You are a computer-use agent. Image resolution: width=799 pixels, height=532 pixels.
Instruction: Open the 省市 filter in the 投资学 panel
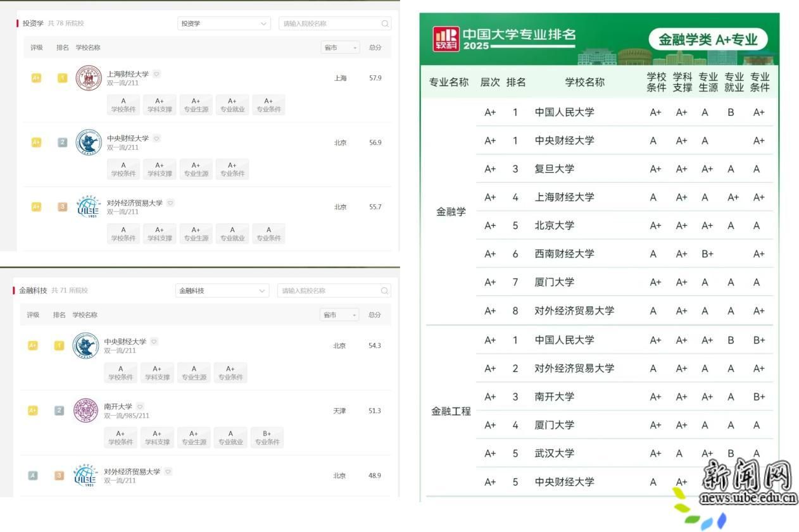point(340,47)
